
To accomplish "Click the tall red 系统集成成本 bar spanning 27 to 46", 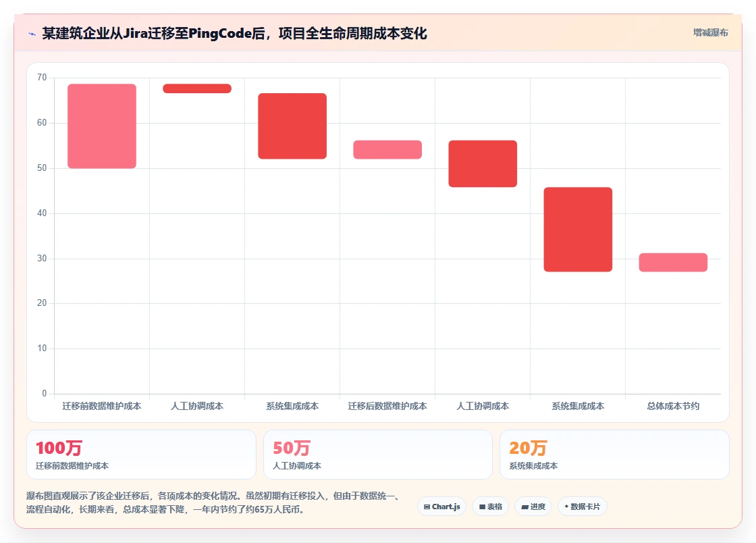I will coord(578,229).
